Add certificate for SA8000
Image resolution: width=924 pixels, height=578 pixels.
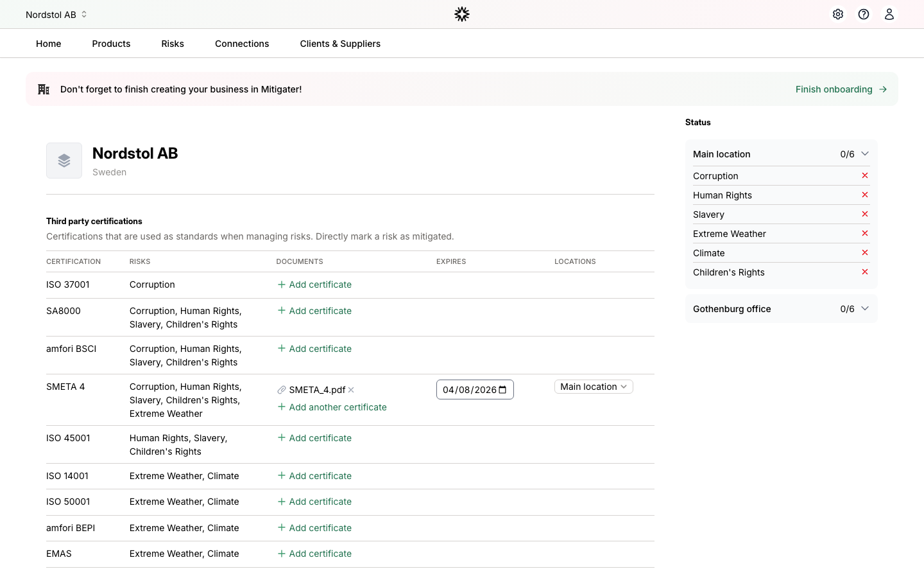pyautogui.click(x=314, y=311)
